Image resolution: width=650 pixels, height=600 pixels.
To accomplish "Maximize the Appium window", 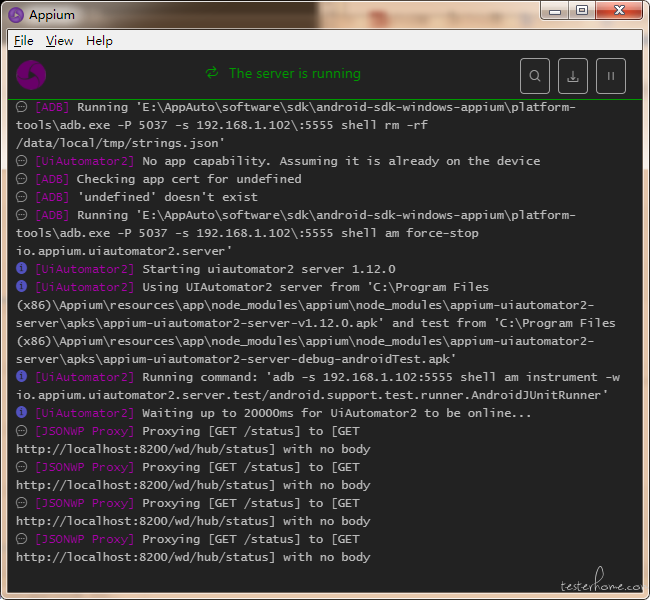I will click(x=582, y=11).
